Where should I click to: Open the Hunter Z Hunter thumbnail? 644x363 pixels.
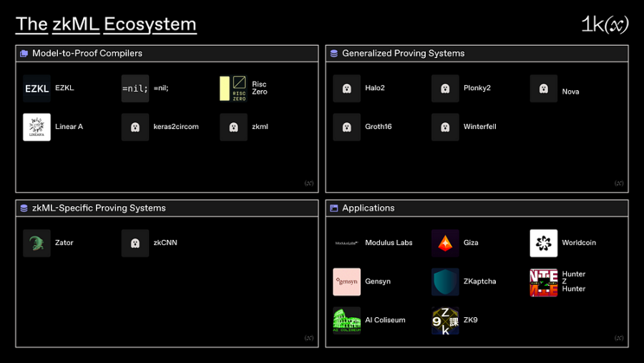(544, 282)
